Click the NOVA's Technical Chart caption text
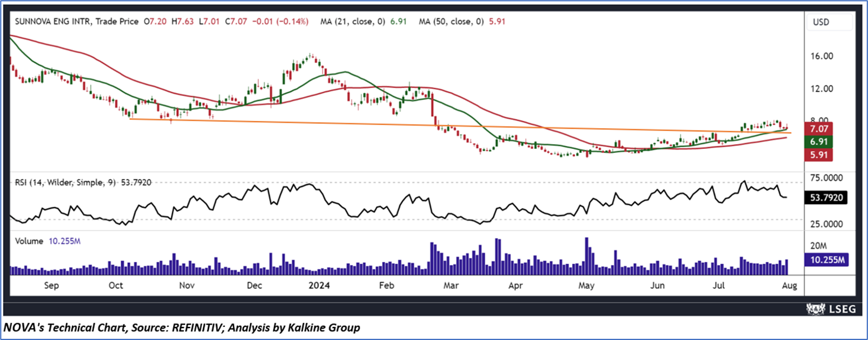868x340 pixels. click(x=181, y=328)
